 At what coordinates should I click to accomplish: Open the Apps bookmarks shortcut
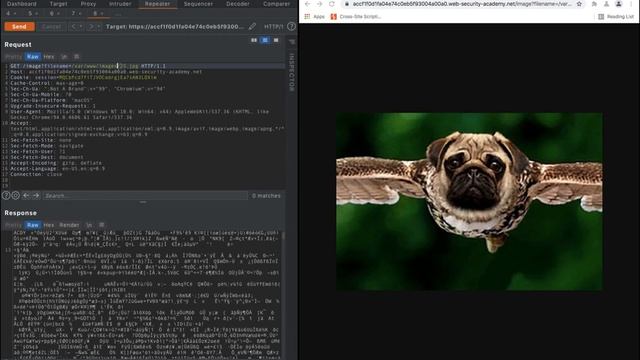(x=314, y=17)
